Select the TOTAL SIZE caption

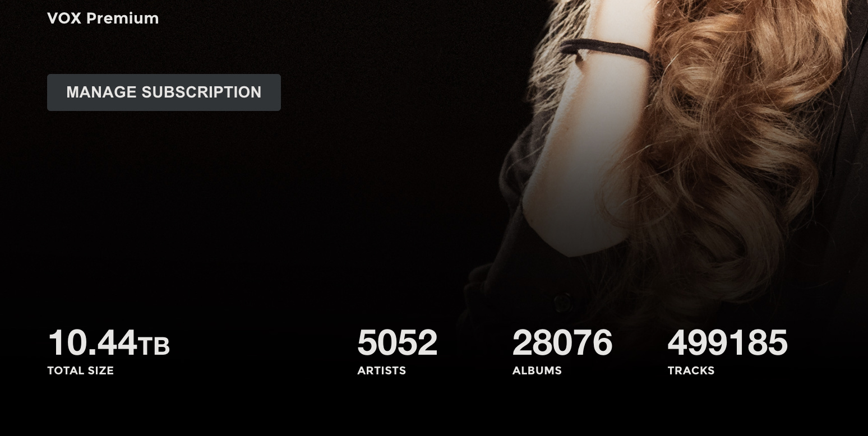click(81, 370)
